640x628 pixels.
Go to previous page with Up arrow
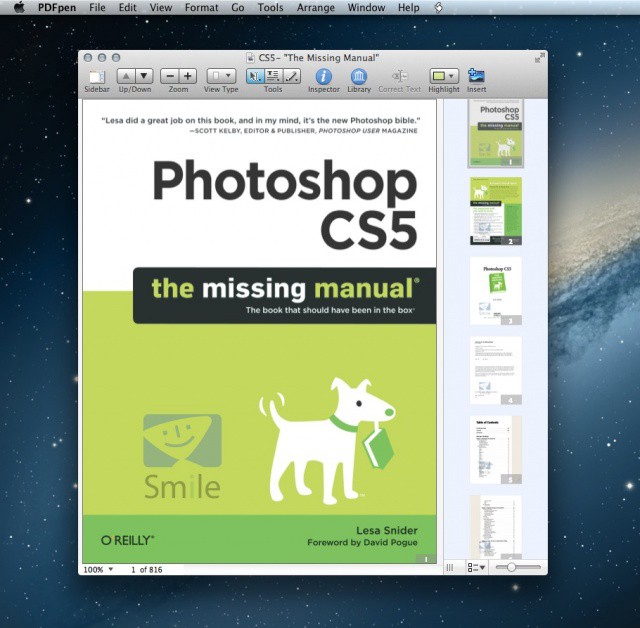pos(127,76)
